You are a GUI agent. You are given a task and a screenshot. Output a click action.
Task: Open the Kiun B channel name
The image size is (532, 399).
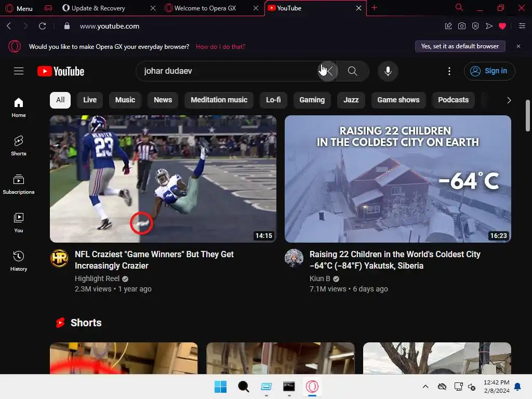click(320, 278)
